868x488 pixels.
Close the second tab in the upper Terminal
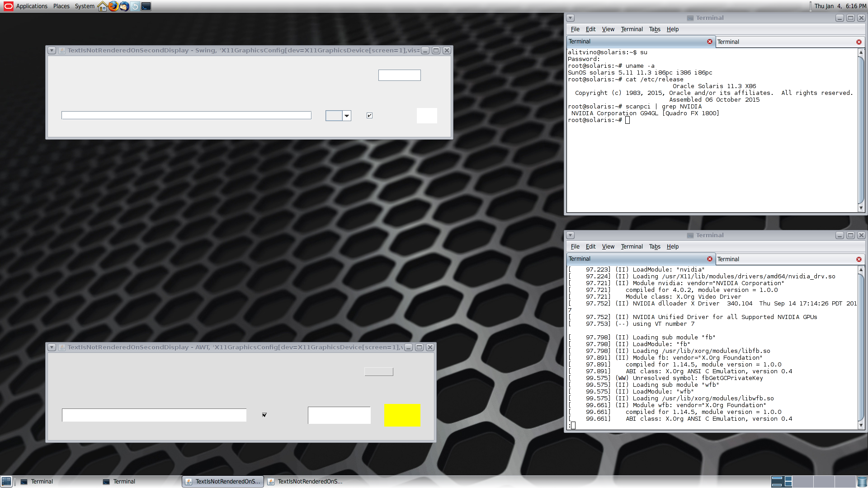click(x=859, y=42)
